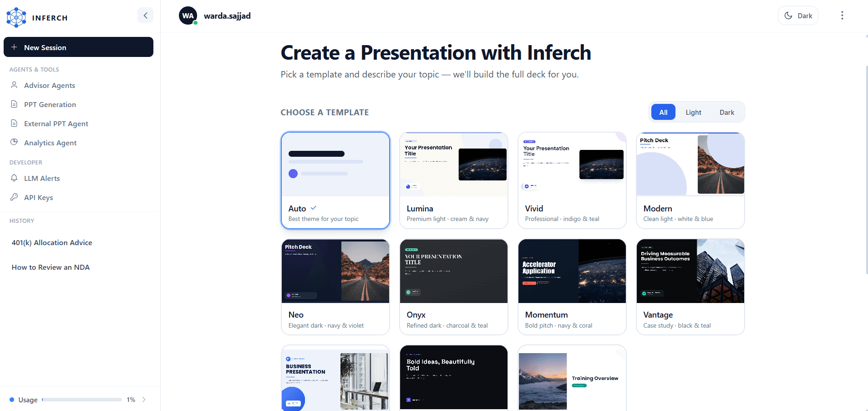Click the Usage progress bar
This screenshot has width=868, height=411.
82,400
